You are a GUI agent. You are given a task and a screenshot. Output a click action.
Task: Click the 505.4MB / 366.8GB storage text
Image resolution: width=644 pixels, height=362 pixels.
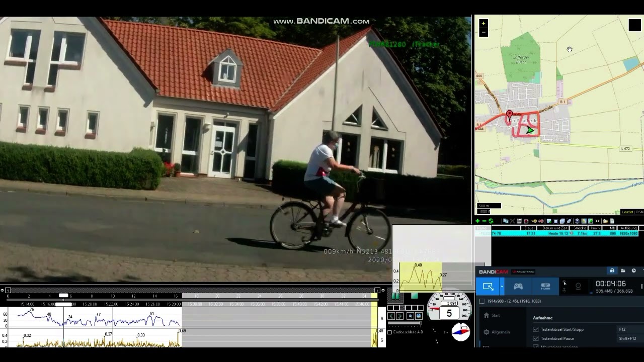pyautogui.click(x=614, y=291)
